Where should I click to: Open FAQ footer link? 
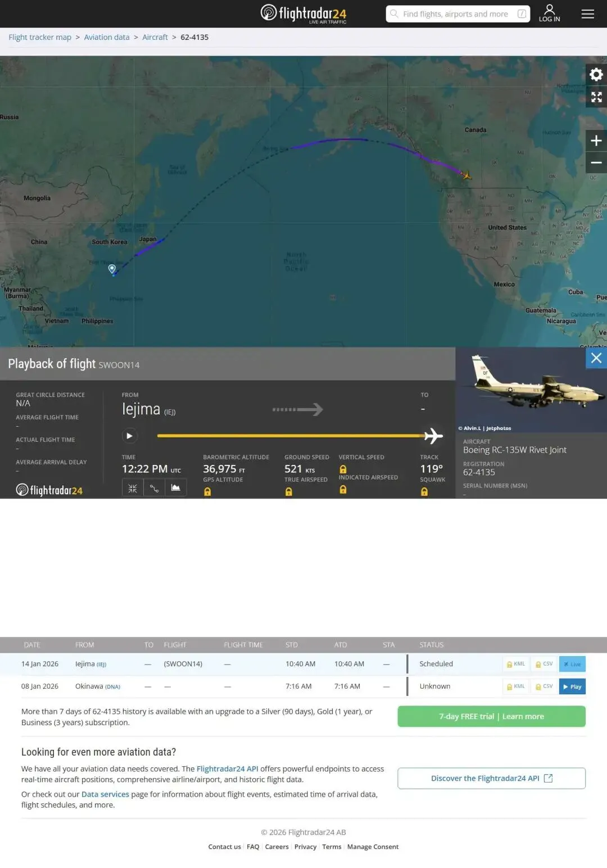tap(253, 847)
